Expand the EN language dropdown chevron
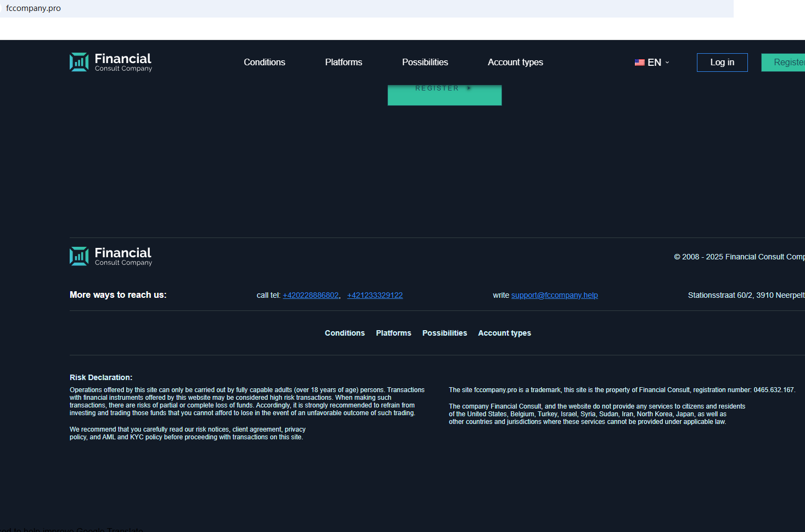Screen dimensions: 805x532 click(x=667, y=63)
